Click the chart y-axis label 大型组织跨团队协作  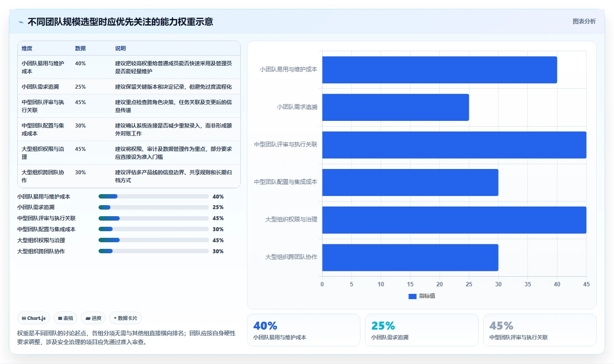click(291, 257)
